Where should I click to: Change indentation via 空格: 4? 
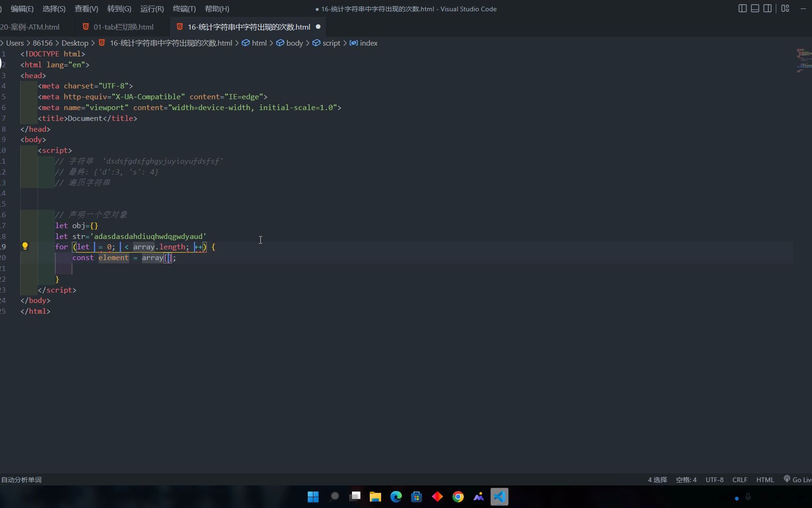pos(686,480)
